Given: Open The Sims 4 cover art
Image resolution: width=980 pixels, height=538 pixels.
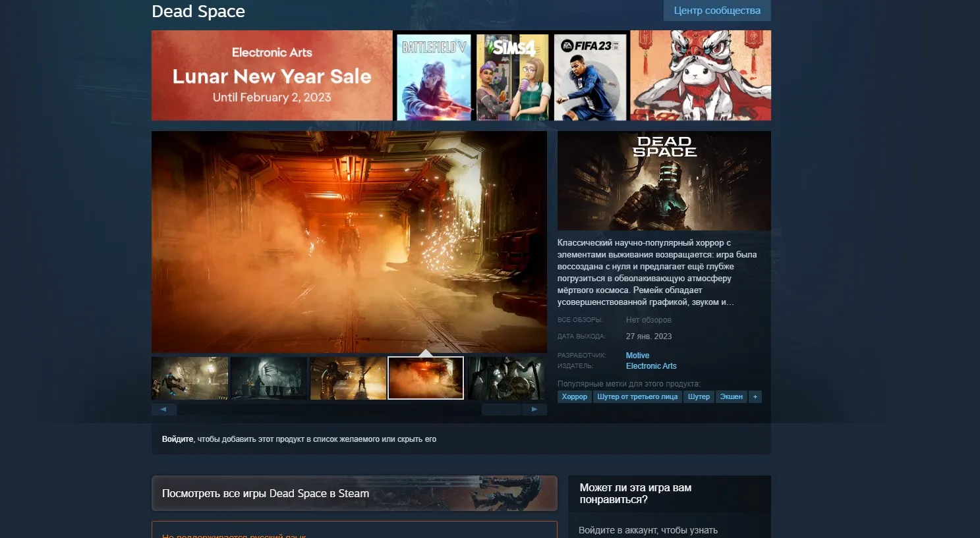Looking at the screenshot, I should click(x=513, y=77).
